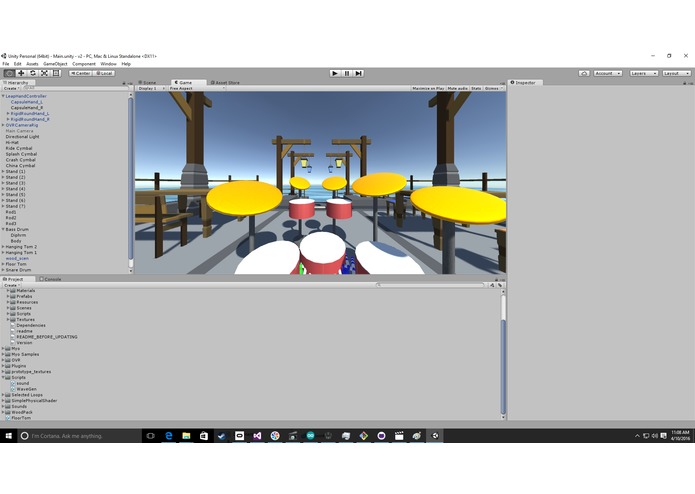Toggle the Project panel lock icon

496,280
